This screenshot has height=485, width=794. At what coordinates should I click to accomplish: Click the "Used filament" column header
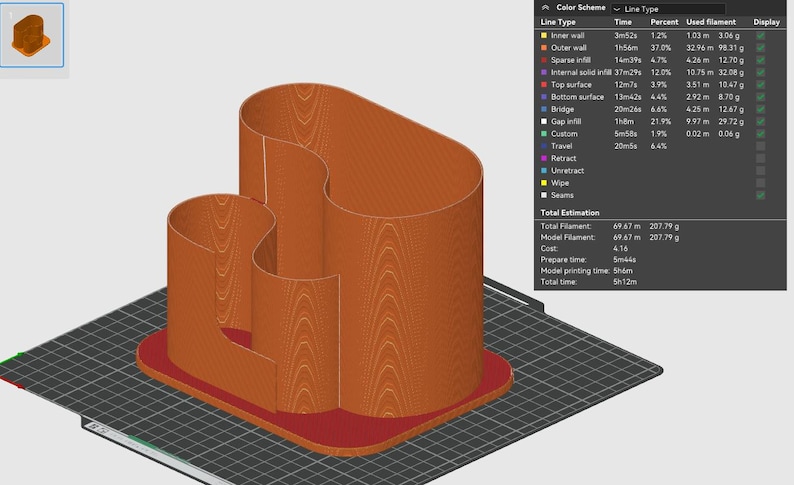(x=711, y=22)
